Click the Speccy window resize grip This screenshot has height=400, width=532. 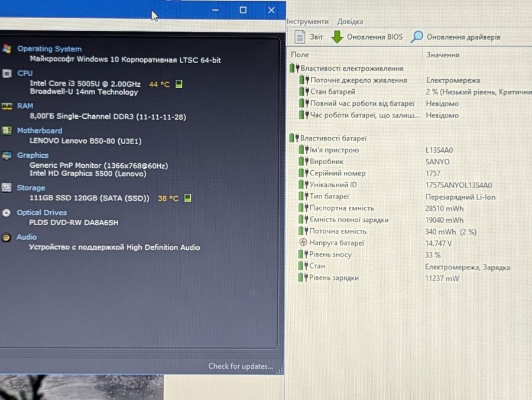tap(280, 371)
